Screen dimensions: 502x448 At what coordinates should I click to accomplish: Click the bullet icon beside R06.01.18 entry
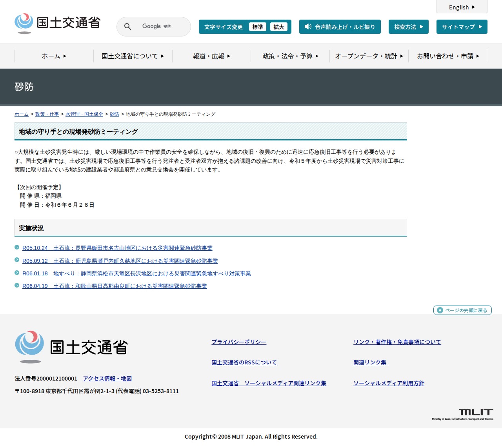[x=17, y=273]
